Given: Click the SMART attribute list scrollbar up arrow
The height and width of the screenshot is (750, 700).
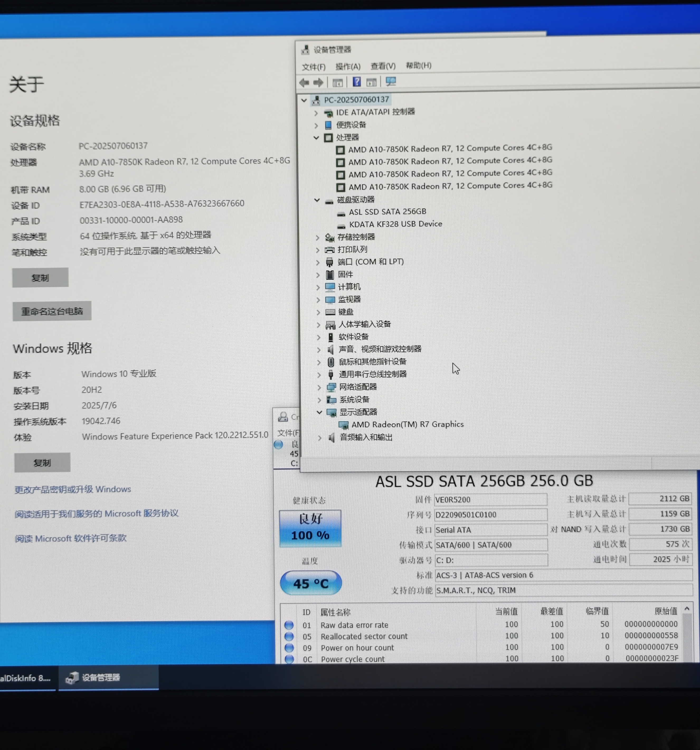Looking at the screenshot, I should [x=687, y=609].
